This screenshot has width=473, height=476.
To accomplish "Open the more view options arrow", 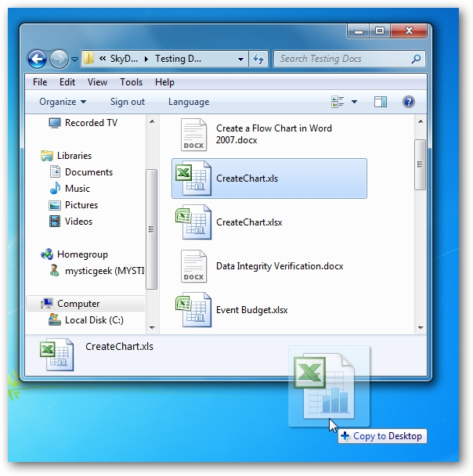I will pyautogui.click(x=354, y=102).
